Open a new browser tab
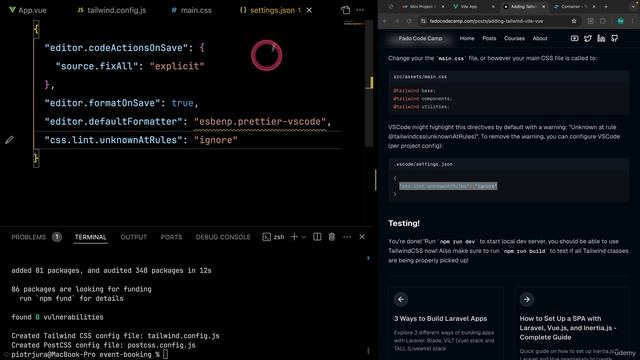The width and height of the screenshot is (640, 360). tap(606, 7)
